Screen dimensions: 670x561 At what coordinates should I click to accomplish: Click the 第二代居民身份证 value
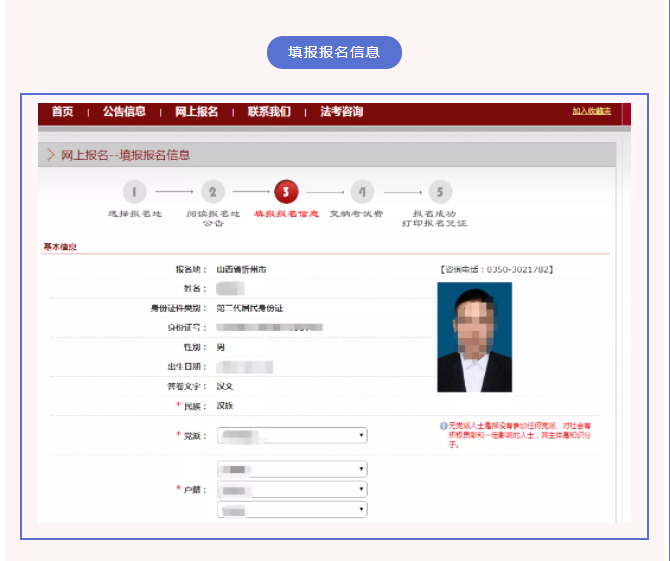250,308
